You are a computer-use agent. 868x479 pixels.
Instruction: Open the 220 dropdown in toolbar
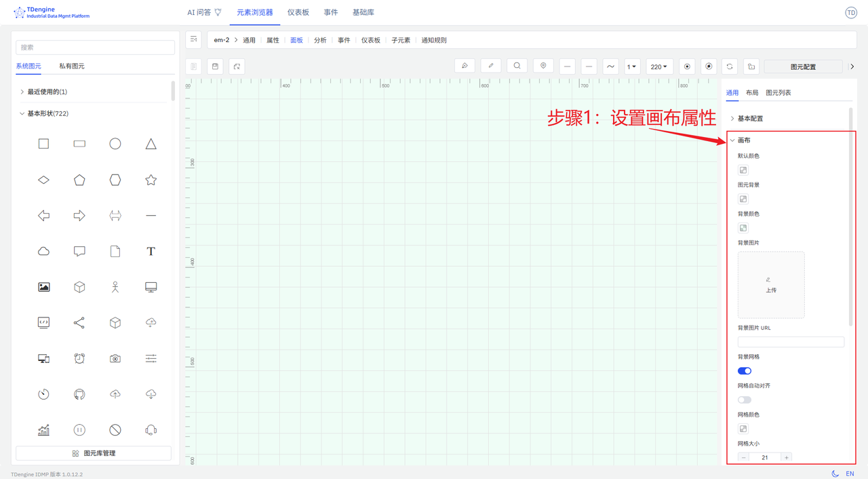click(x=658, y=66)
